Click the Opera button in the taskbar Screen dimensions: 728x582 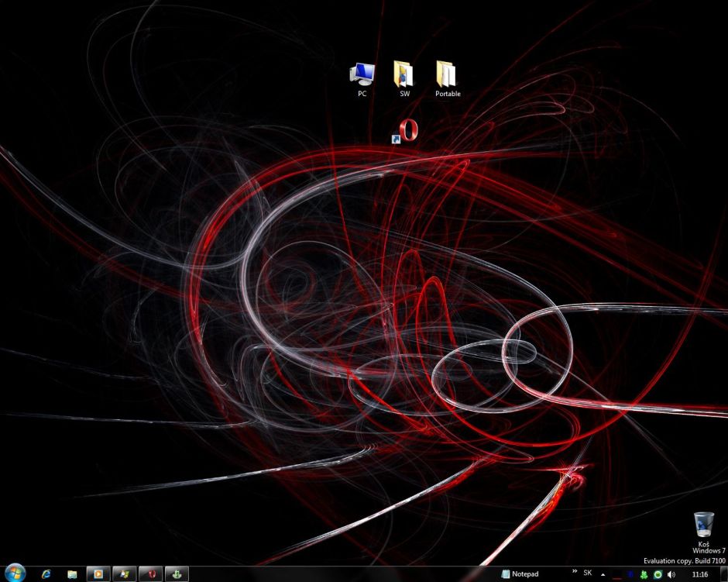(151, 574)
